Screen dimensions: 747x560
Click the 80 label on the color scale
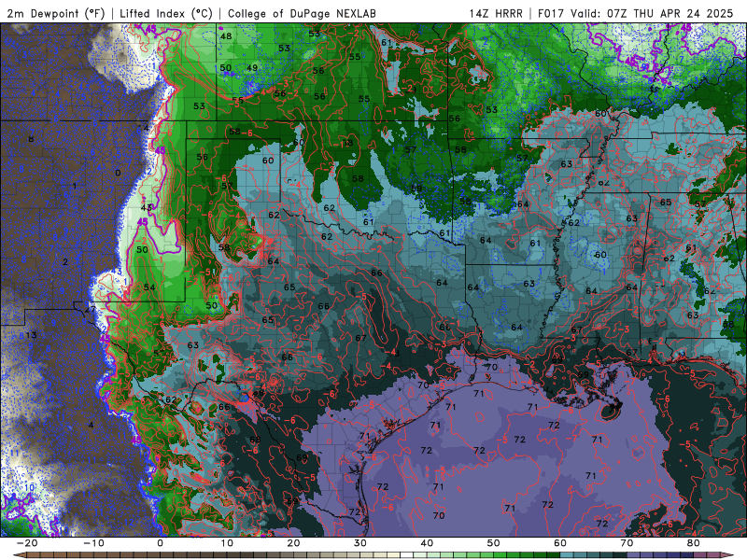pyautogui.click(x=694, y=543)
